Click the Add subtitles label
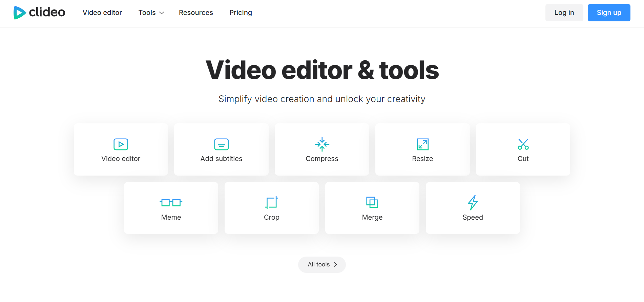The height and width of the screenshot is (302, 644). tap(222, 159)
